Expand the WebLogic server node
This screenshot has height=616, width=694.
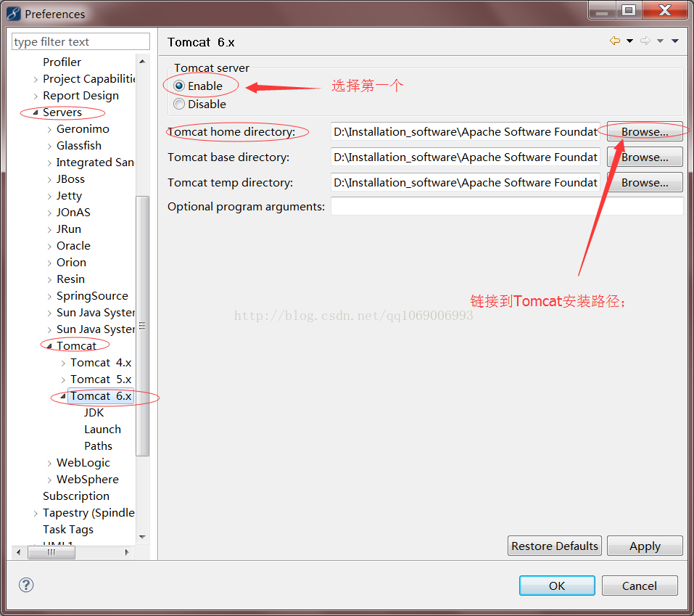tap(49, 463)
